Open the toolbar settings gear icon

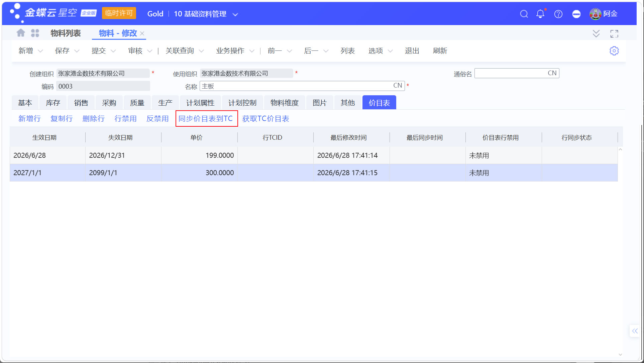(614, 51)
